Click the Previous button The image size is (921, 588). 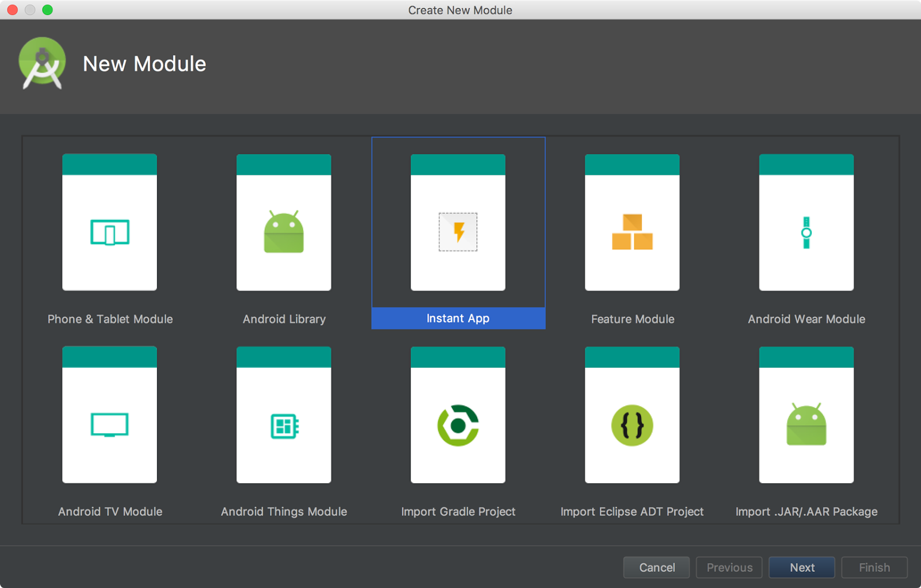tap(729, 567)
